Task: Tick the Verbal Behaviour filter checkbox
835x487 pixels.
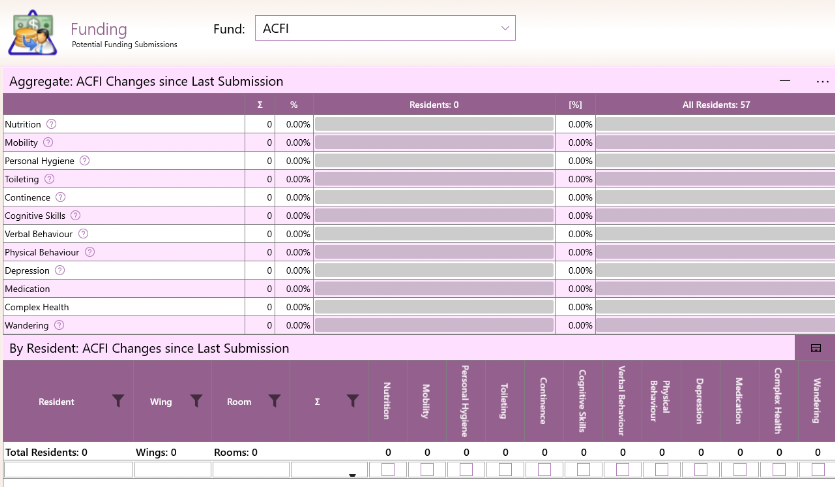Action: 623,469
